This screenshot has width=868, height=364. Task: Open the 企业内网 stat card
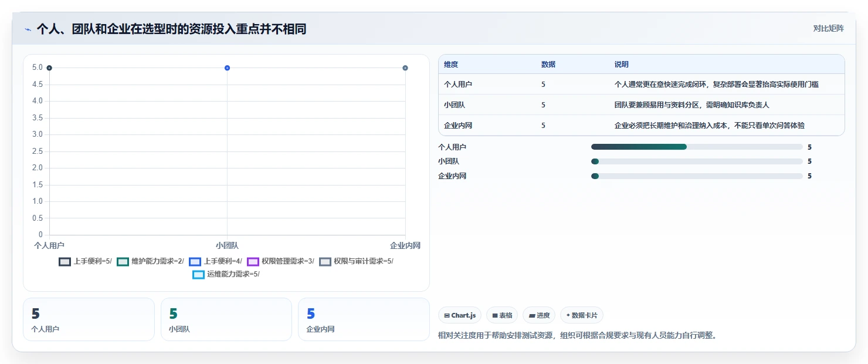[364, 319]
